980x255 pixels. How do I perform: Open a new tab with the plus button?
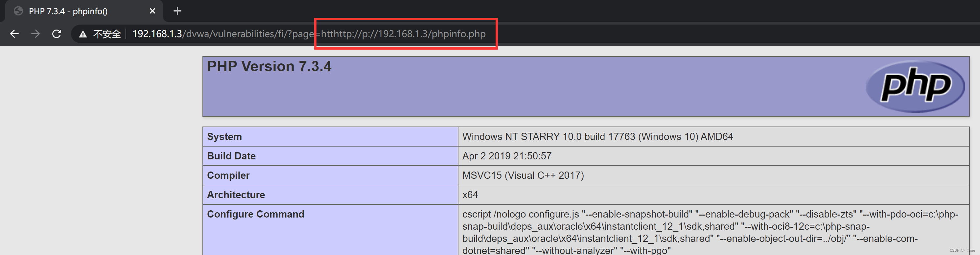coord(177,11)
